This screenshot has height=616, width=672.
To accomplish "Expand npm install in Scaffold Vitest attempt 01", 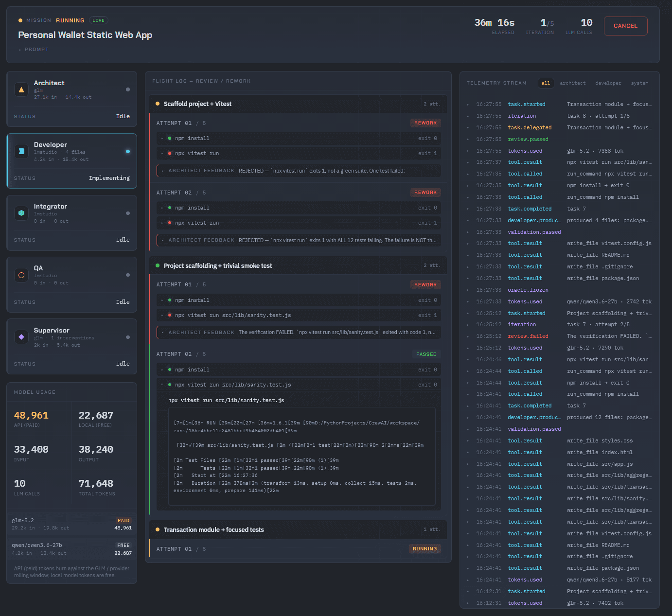I will pyautogui.click(x=299, y=138).
